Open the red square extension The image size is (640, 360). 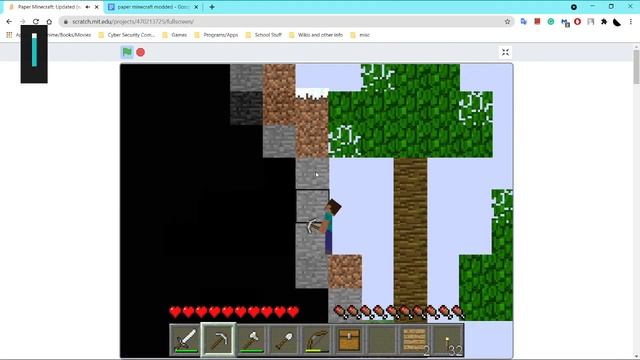(x=537, y=21)
